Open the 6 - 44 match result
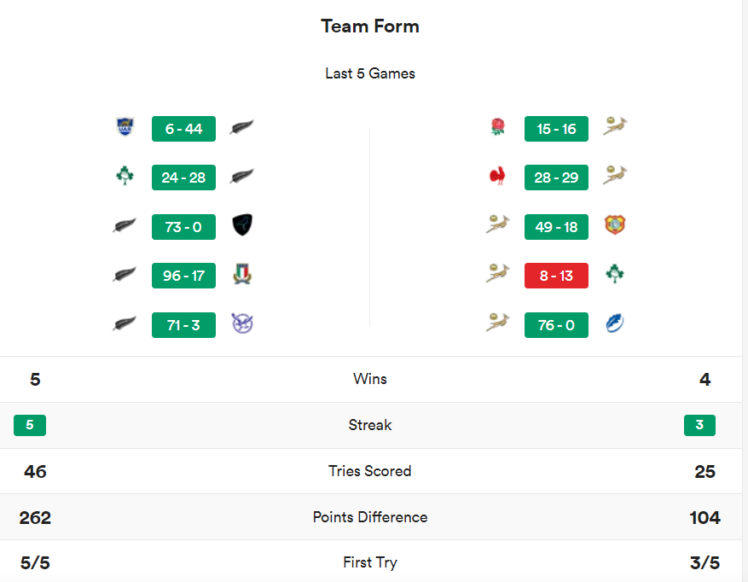748x582 pixels. (184, 128)
